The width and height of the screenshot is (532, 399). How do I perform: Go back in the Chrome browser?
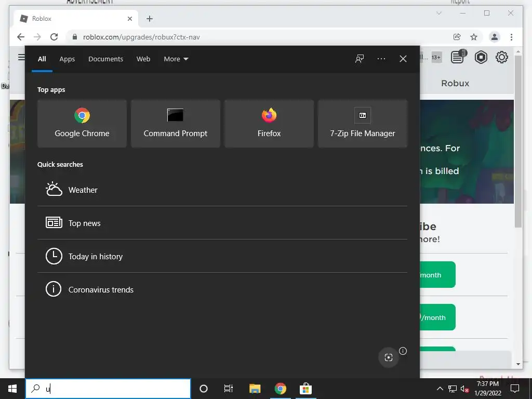pyautogui.click(x=21, y=37)
